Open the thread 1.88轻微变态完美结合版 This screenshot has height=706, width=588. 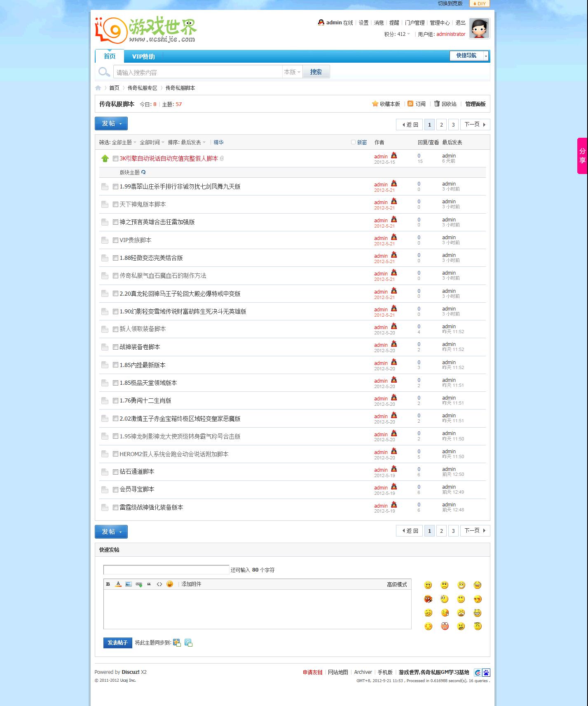[151, 258]
